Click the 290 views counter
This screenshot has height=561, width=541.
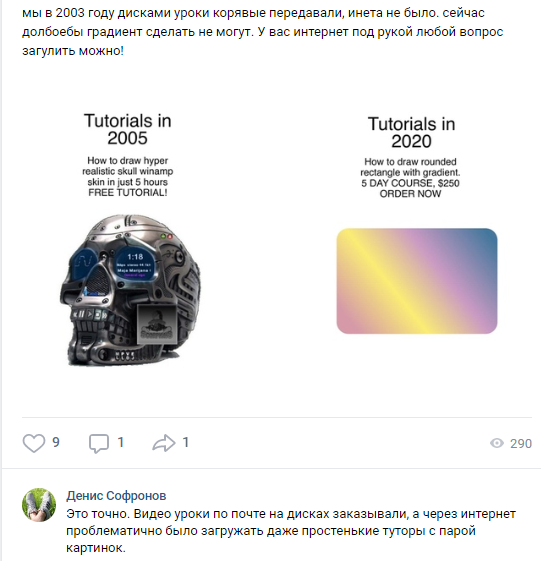pyautogui.click(x=521, y=444)
